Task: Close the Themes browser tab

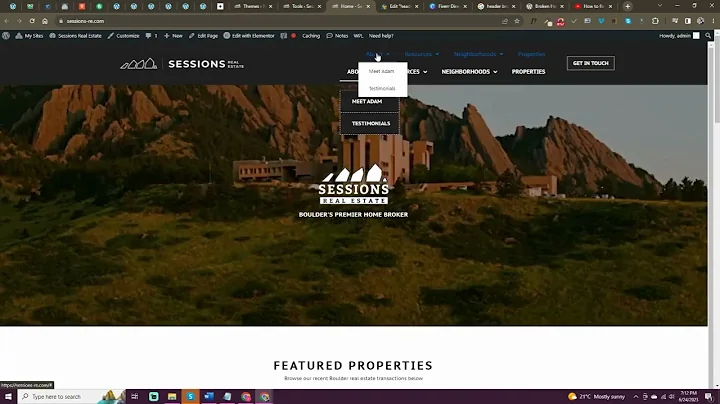Action: coord(270,6)
